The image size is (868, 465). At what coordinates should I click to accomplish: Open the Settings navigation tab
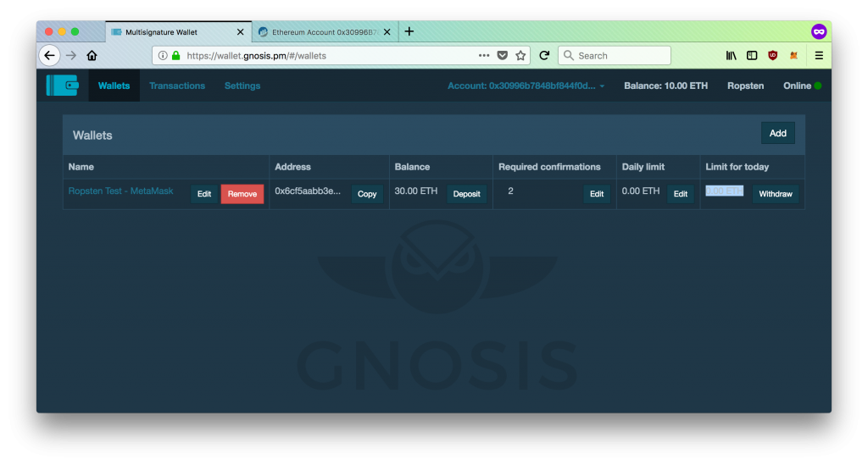[x=242, y=86]
